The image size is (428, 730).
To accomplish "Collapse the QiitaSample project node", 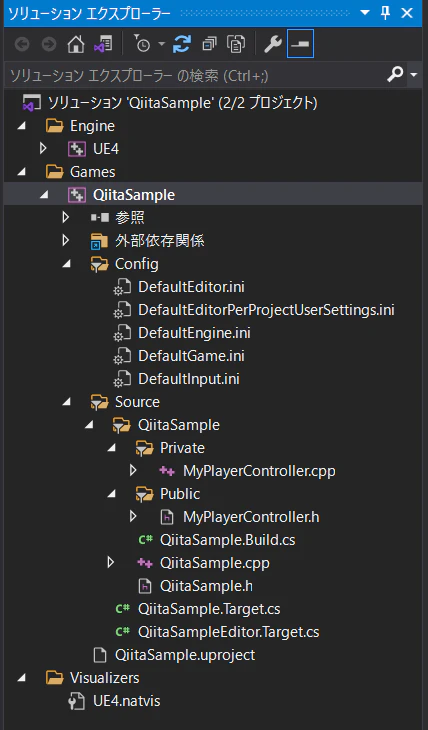I will click(44, 195).
